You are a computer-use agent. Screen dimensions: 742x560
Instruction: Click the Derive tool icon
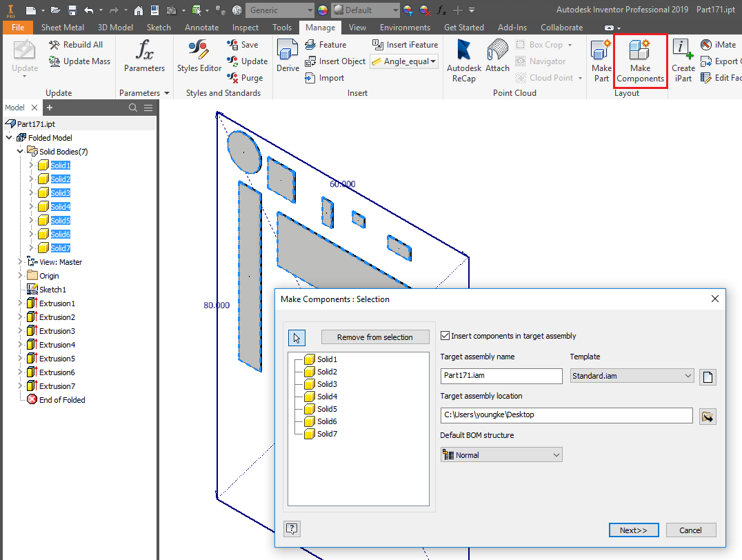click(x=288, y=57)
